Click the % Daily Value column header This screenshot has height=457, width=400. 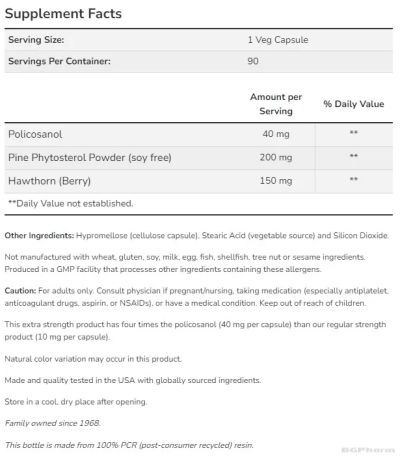coord(354,104)
